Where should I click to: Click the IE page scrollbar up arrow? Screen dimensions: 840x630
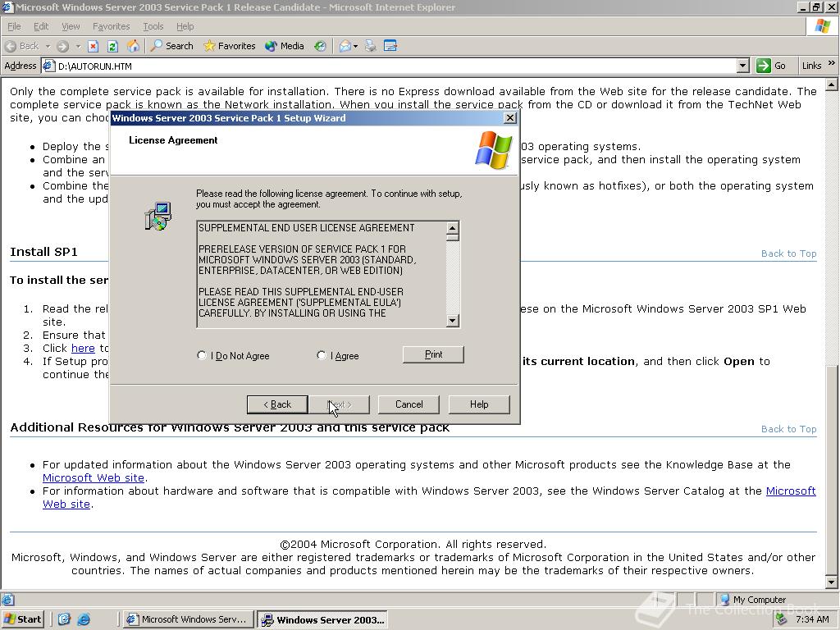832,84
